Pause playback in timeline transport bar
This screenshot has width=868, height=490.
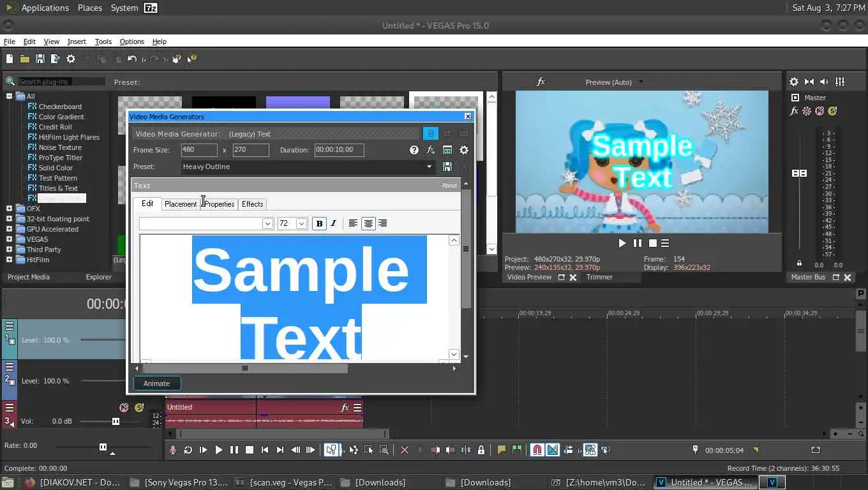click(x=234, y=450)
